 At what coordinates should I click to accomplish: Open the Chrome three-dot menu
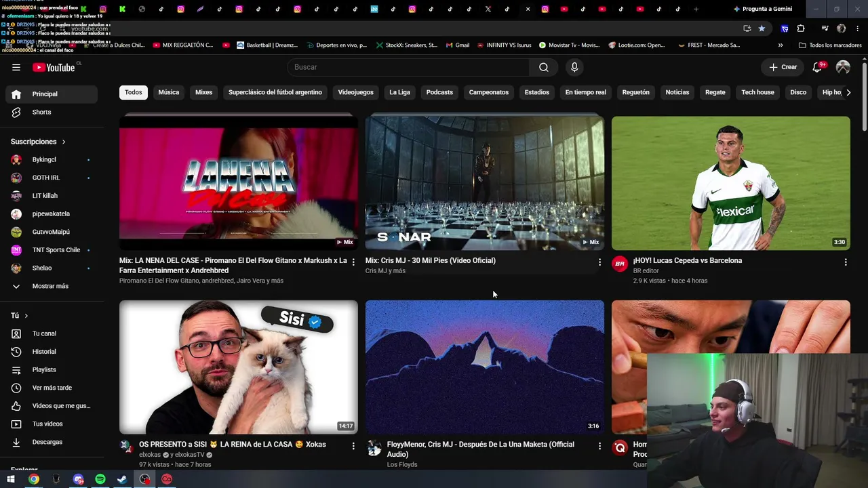coord(858,28)
